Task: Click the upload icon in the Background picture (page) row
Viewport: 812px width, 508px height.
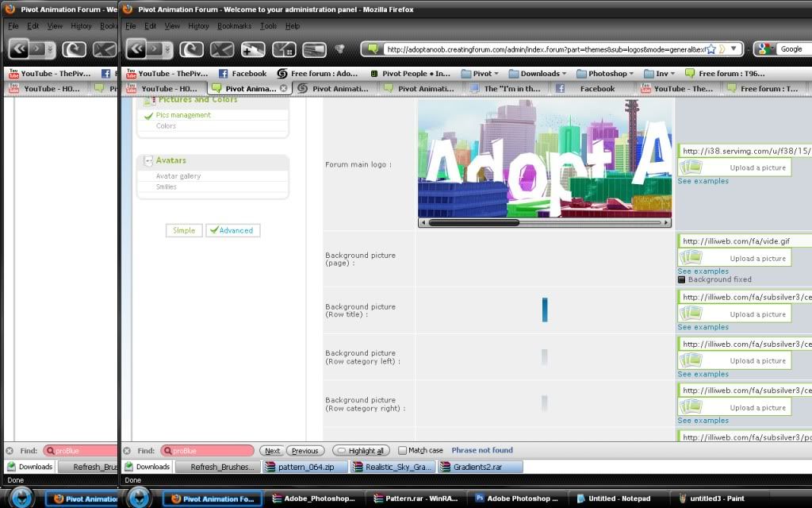Action: (691, 258)
